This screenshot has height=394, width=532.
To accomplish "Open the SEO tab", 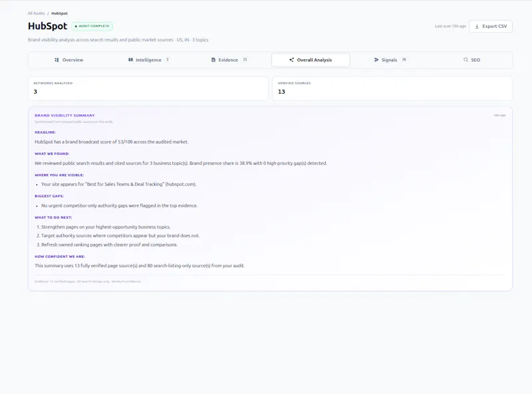I will (x=471, y=60).
